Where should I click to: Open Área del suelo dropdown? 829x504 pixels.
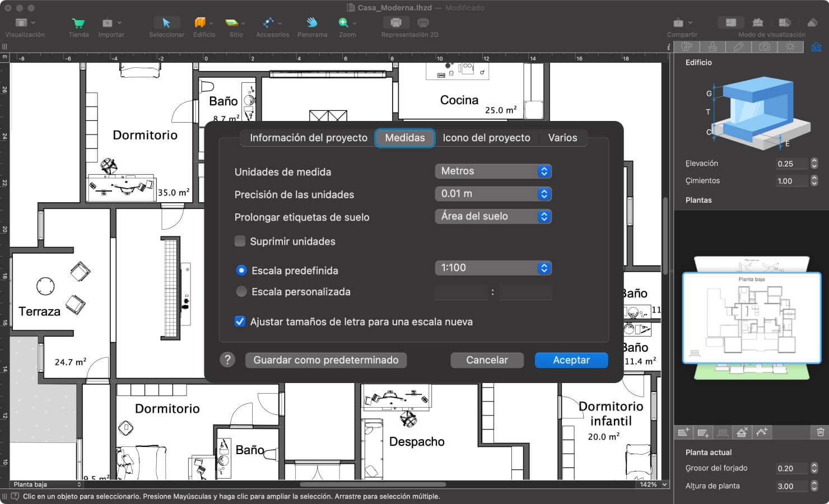pyautogui.click(x=493, y=216)
